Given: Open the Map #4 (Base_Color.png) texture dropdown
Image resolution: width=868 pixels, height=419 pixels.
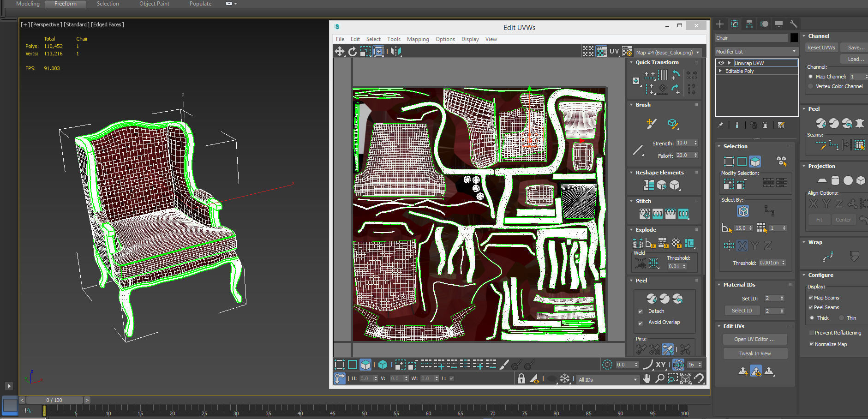Looking at the screenshot, I should [668, 52].
